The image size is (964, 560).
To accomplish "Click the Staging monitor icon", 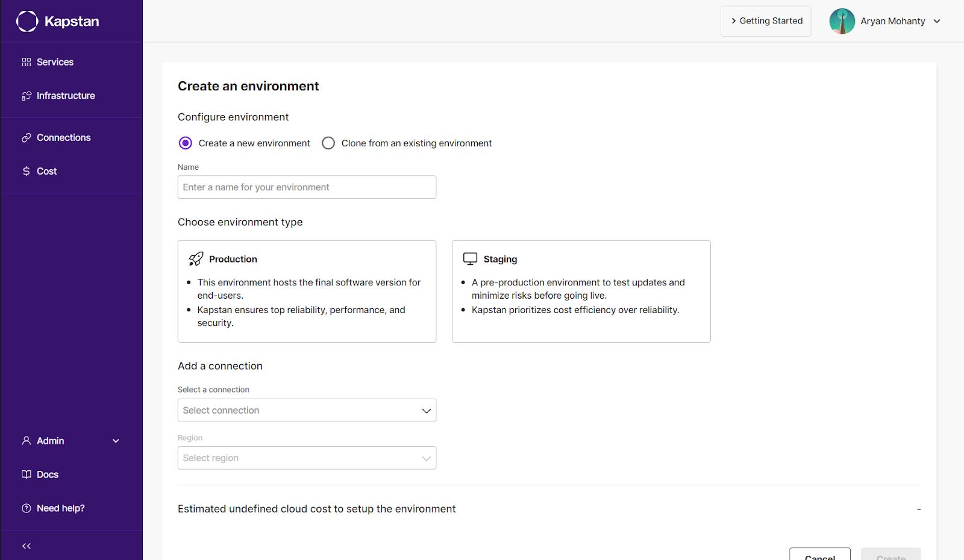I will coord(471,259).
